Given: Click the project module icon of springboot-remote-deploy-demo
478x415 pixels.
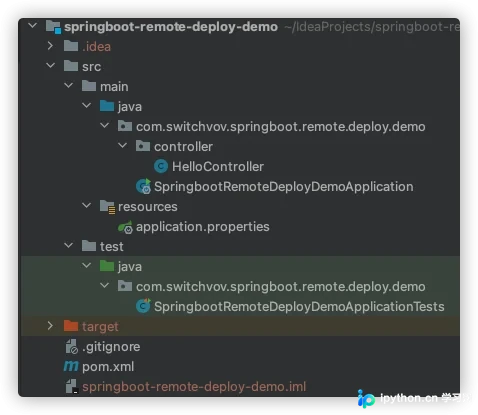Looking at the screenshot, I should 53,27.
